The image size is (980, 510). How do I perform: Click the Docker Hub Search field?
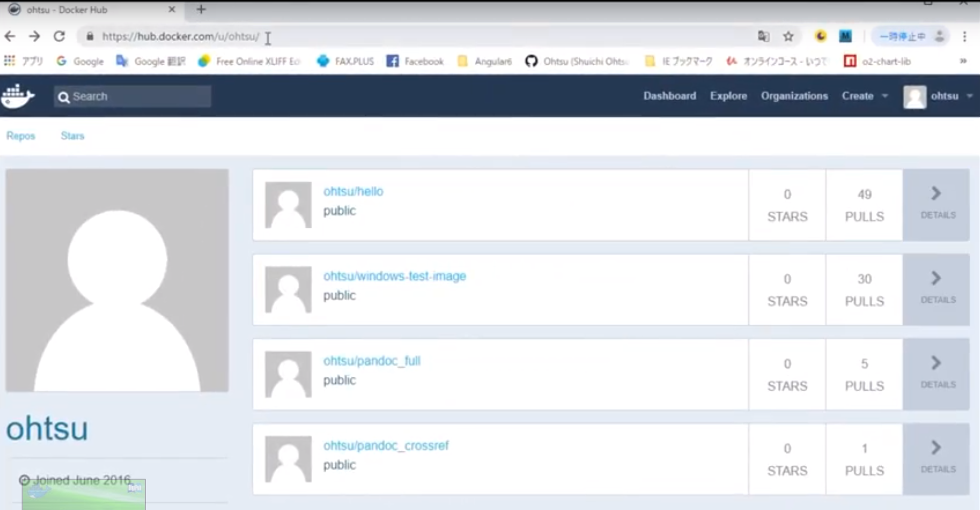click(132, 96)
